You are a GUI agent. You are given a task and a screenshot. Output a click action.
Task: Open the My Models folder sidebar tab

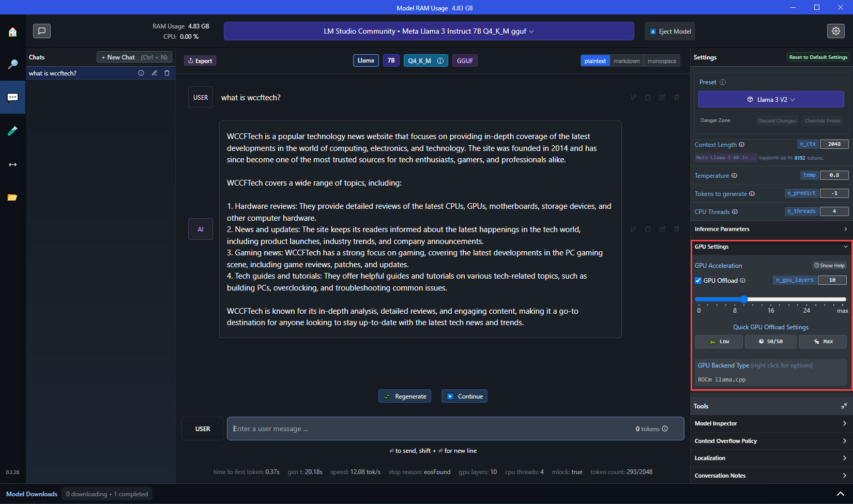pos(12,197)
